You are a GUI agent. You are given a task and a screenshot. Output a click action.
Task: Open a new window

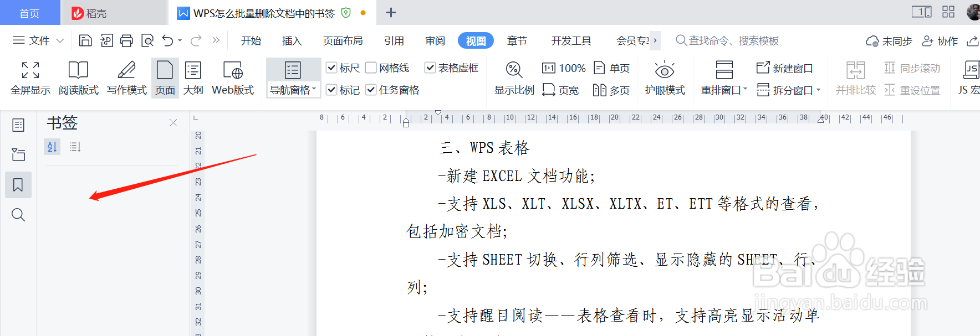(x=784, y=68)
